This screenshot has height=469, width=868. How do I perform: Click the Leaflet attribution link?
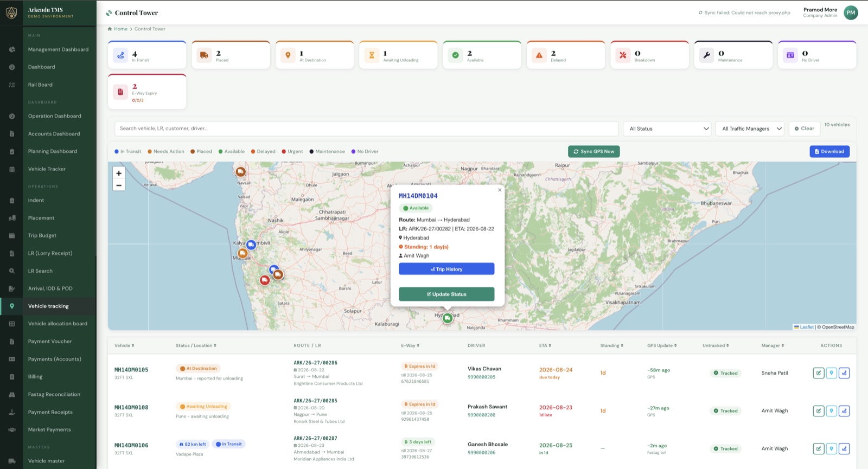807,327
